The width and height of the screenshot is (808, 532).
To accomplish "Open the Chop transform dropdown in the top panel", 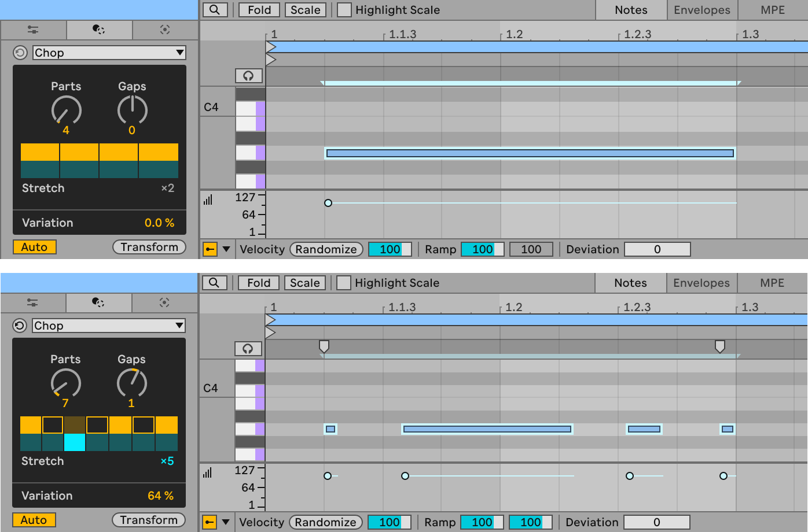I will (x=109, y=53).
